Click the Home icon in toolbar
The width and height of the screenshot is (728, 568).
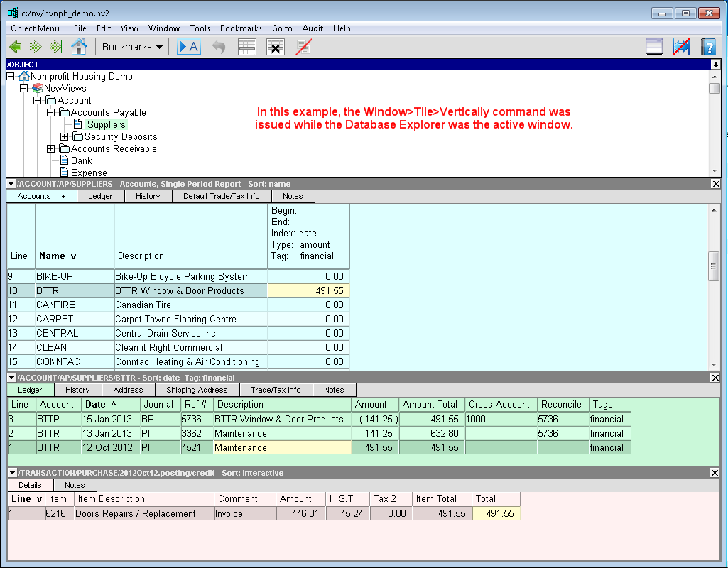pos(79,47)
